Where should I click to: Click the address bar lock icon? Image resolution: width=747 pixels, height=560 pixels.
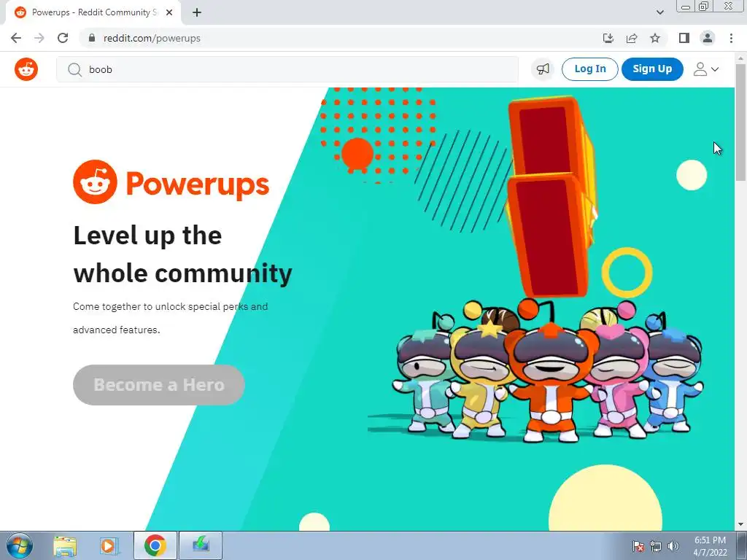tap(92, 38)
